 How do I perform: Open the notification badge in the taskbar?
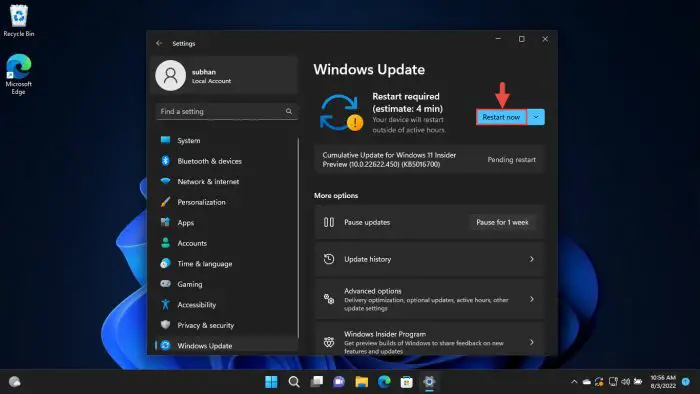pyautogui.click(x=686, y=382)
